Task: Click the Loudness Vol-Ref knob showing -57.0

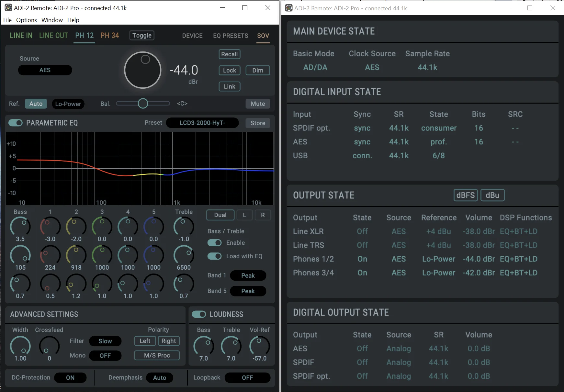Action: click(260, 346)
